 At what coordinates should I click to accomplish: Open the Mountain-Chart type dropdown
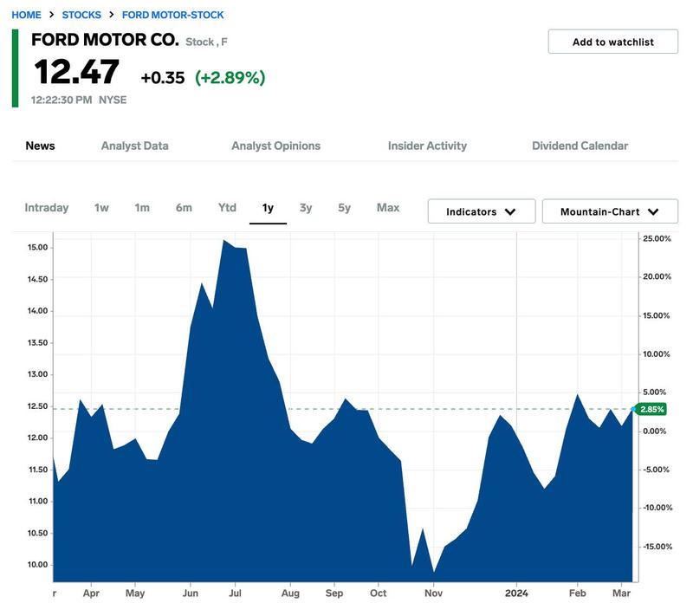coord(610,211)
